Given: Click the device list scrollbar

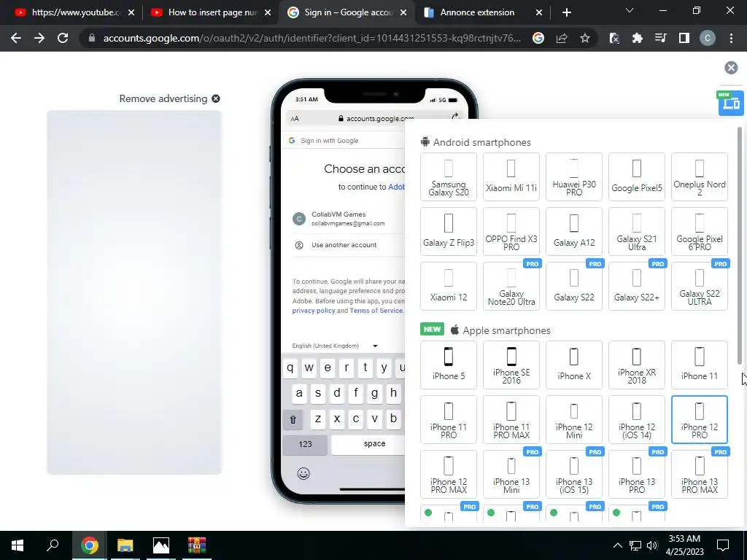Looking at the screenshot, I should pyautogui.click(x=740, y=245).
